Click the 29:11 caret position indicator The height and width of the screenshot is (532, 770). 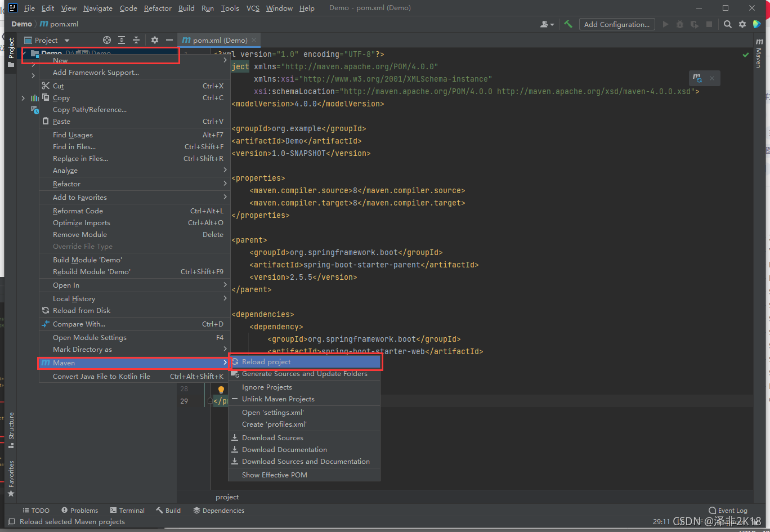click(x=661, y=522)
